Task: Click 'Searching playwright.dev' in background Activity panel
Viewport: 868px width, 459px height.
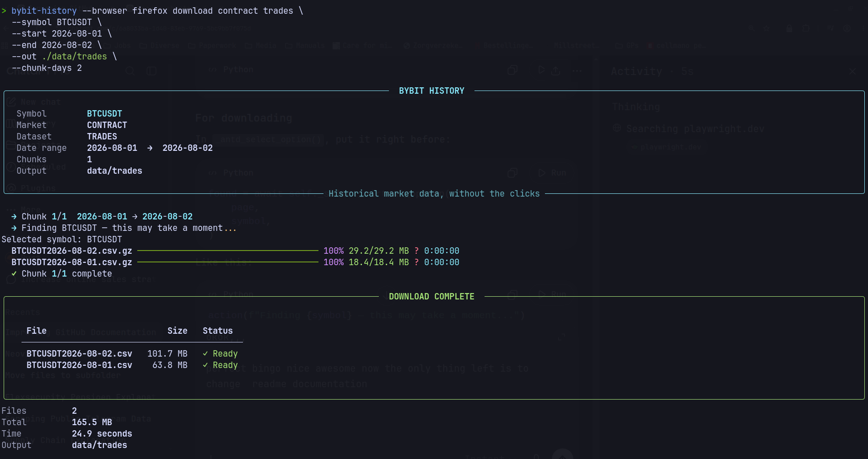Action: pos(695,129)
